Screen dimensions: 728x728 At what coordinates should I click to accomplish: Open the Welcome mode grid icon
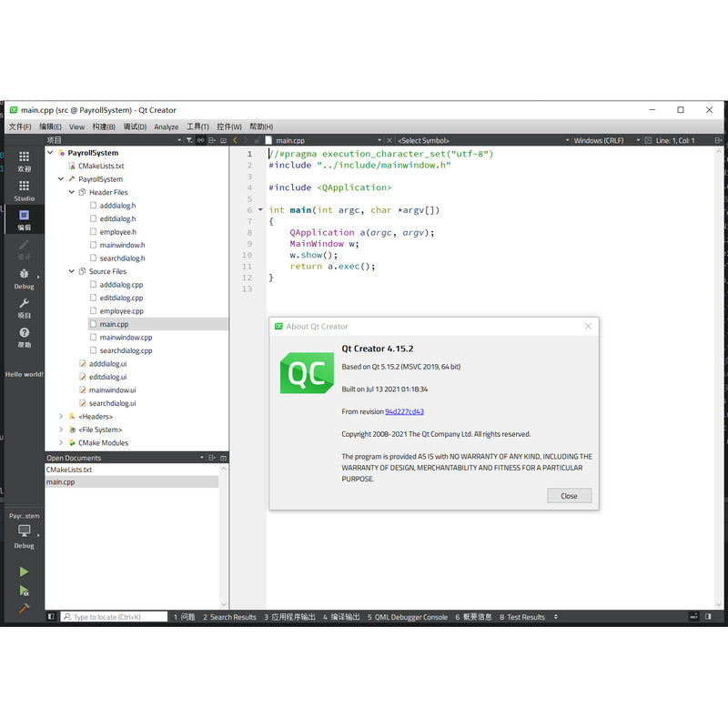click(25, 157)
